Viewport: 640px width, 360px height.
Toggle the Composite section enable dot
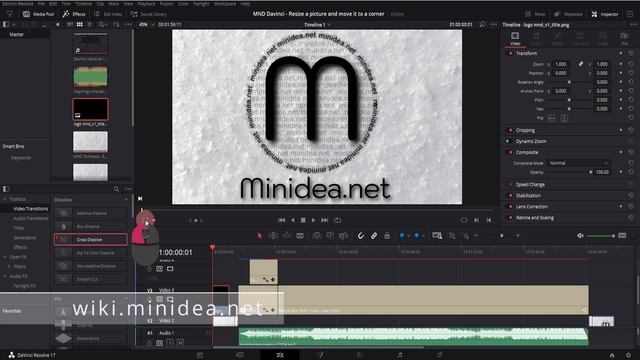click(510, 152)
